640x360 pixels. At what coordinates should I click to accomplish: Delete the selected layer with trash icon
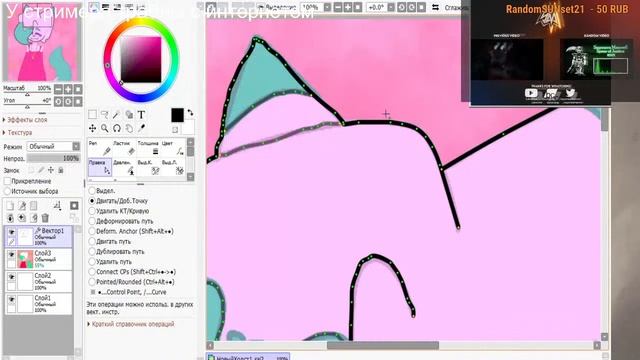pos(45,218)
